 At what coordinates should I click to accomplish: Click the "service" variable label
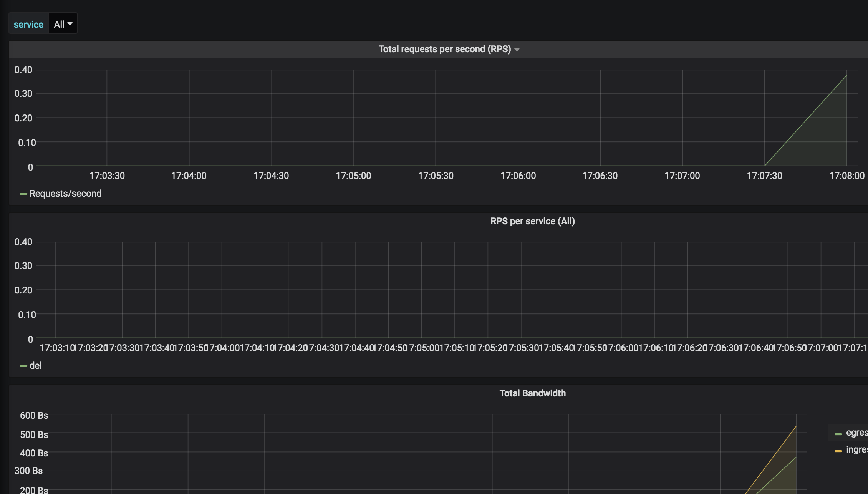pos(29,24)
